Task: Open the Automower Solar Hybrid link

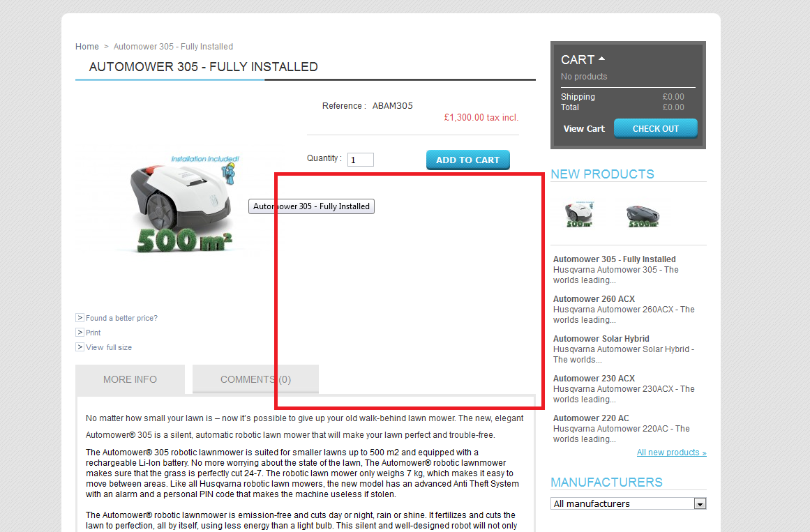Action: tap(601, 339)
